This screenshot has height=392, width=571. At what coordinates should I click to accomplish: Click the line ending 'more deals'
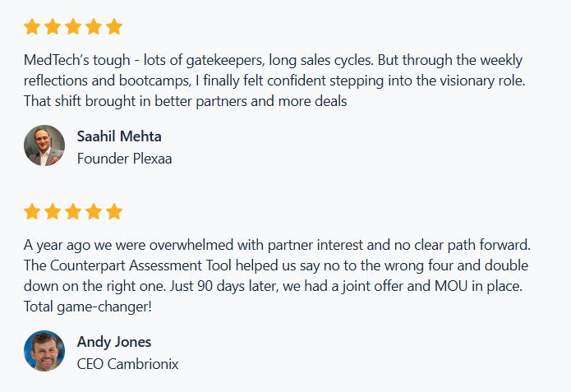186,101
